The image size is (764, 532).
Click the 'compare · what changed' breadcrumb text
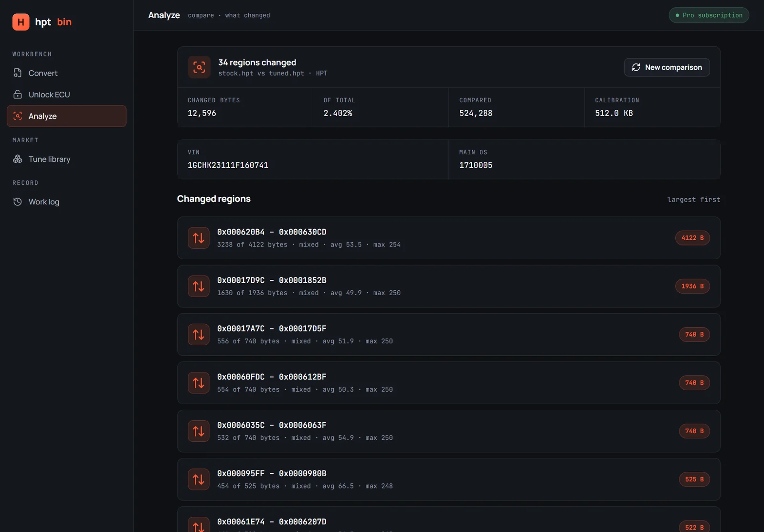pyautogui.click(x=229, y=15)
